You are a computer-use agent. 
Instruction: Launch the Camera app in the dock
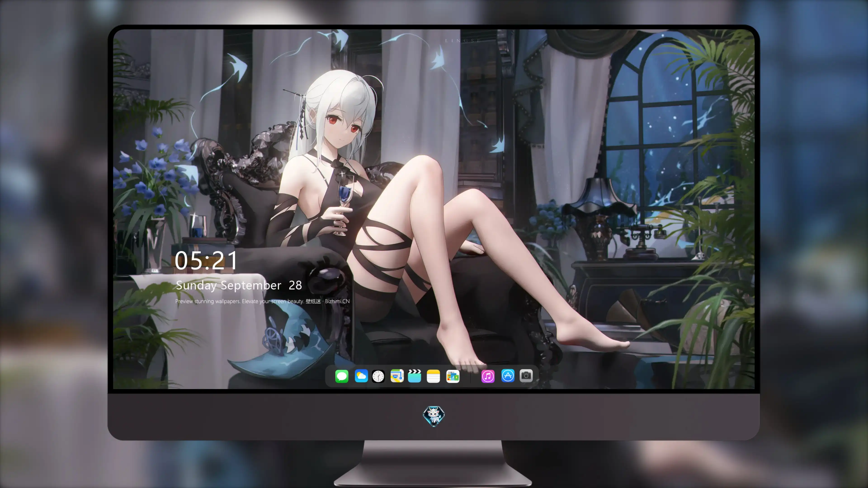click(x=526, y=375)
